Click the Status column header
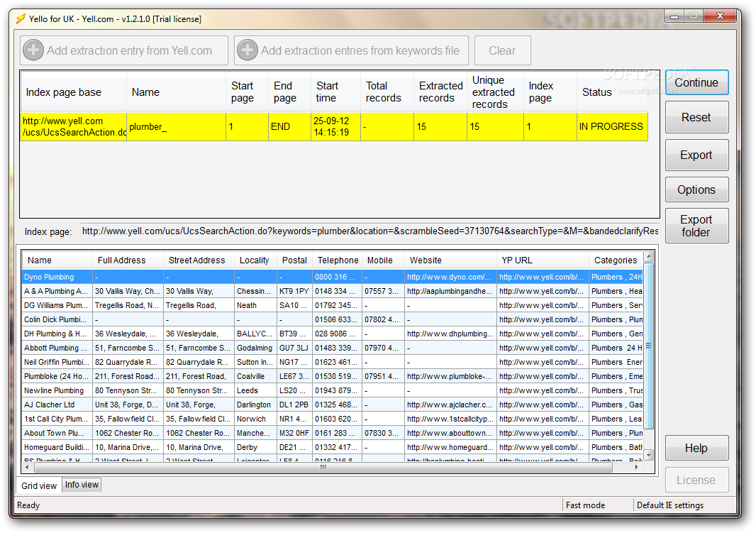Image resolution: width=756 pixels, height=533 pixels. click(x=612, y=92)
